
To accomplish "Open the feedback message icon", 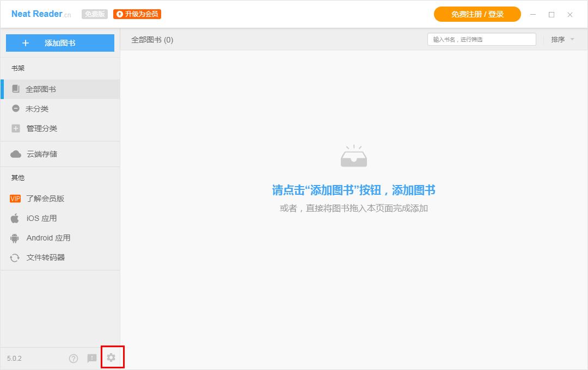I will pos(92,358).
